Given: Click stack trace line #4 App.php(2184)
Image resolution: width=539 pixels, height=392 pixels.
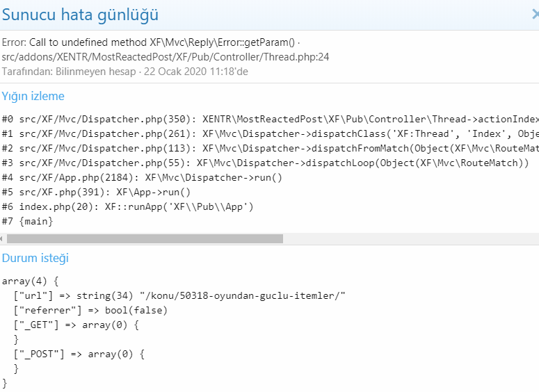Looking at the screenshot, I should coord(142,178).
